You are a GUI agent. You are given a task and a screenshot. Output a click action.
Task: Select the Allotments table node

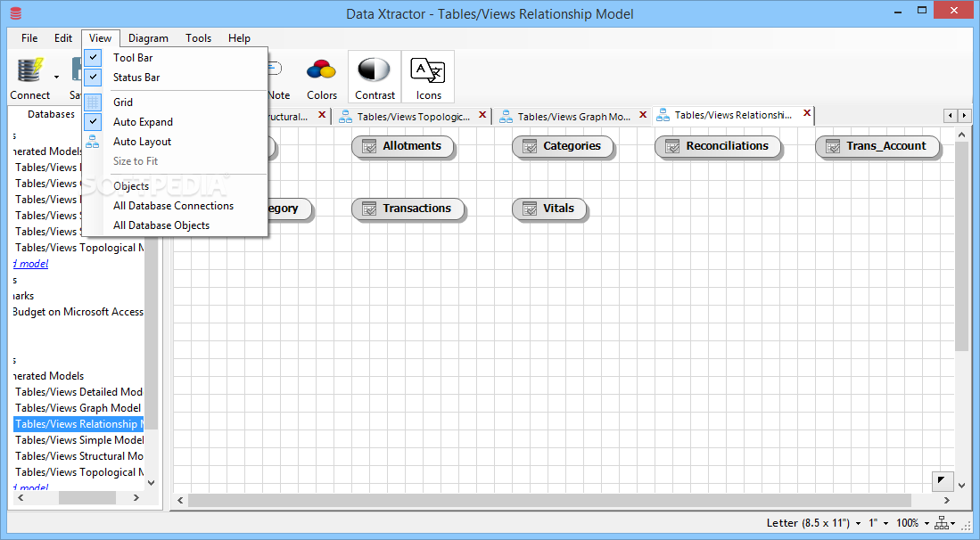[x=402, y=147]
